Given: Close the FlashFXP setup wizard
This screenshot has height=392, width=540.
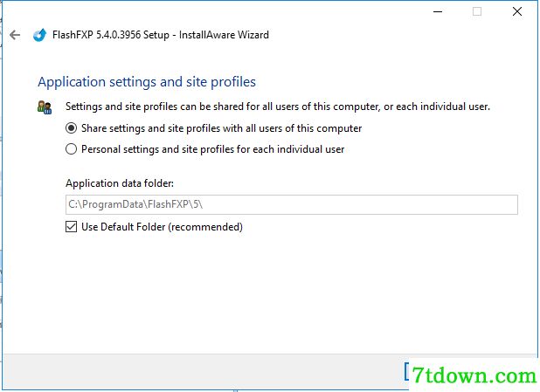Looking at the screenshot, I should click(517, 11).
